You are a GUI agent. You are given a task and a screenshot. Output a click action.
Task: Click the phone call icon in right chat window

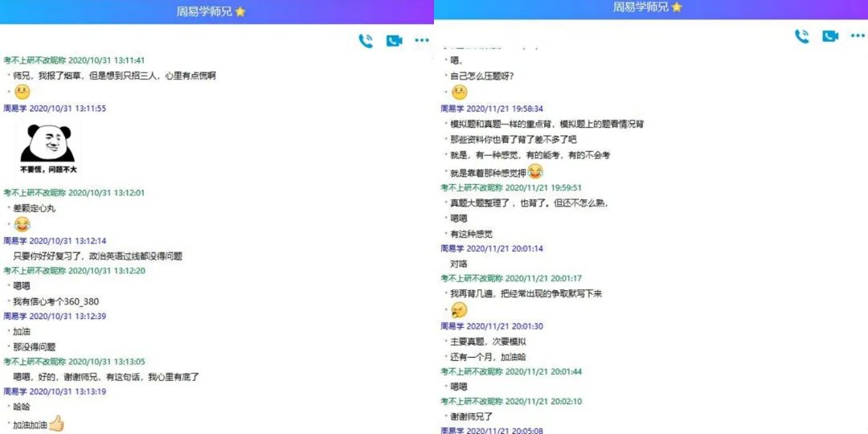(x=801, y=36)
